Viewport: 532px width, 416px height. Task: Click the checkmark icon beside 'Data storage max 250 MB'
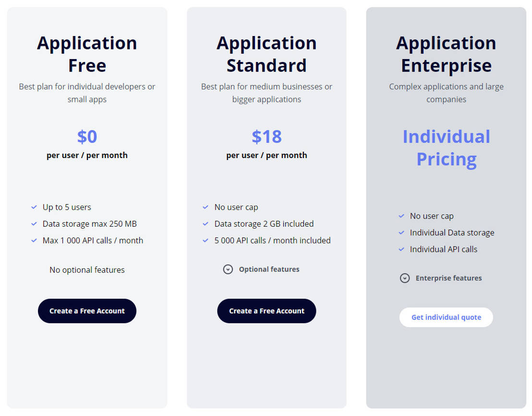(x=34, y=224)
